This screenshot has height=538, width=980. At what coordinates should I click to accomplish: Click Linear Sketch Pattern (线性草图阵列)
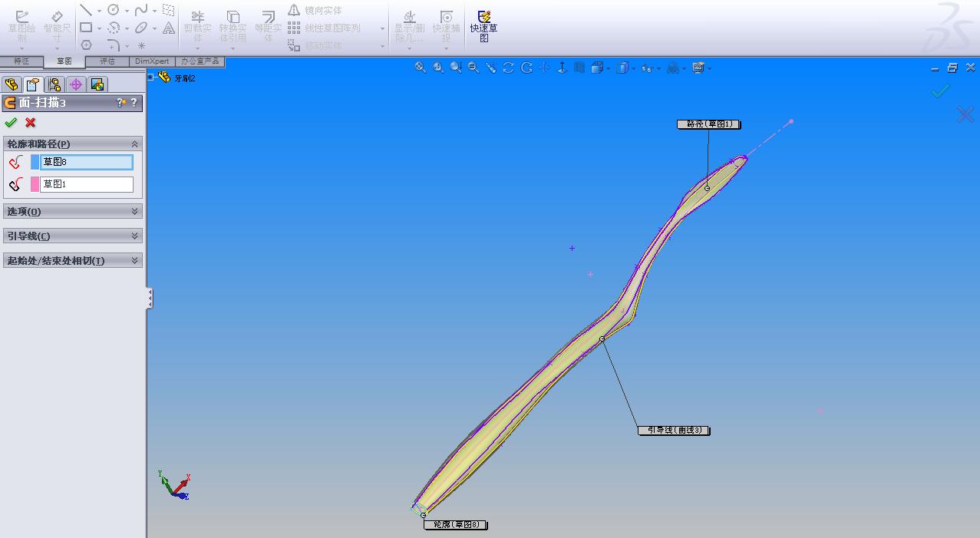[x=325, y=28]
